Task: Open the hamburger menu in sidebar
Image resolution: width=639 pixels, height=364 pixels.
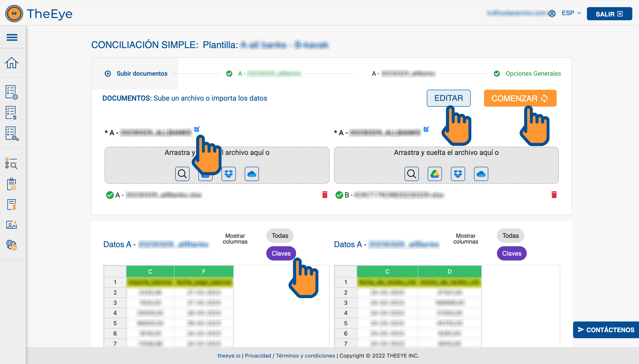Action: pos(12,37)
